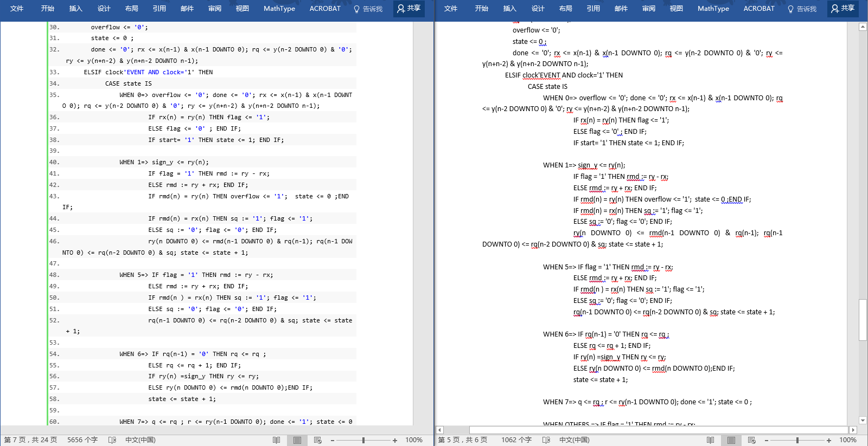Click the 共享 share button in right window
This screenshot has width=868, height=446.
tap(843, 9)
